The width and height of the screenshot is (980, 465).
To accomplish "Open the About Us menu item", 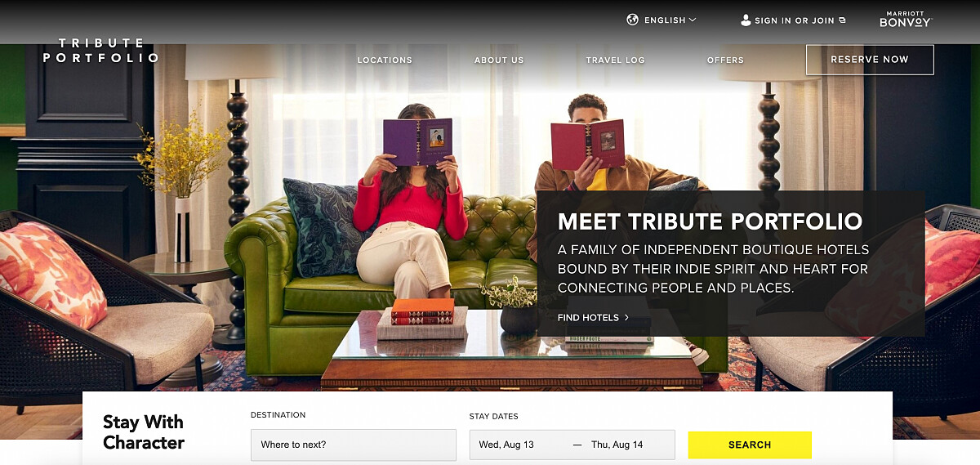I will [499, 60].
